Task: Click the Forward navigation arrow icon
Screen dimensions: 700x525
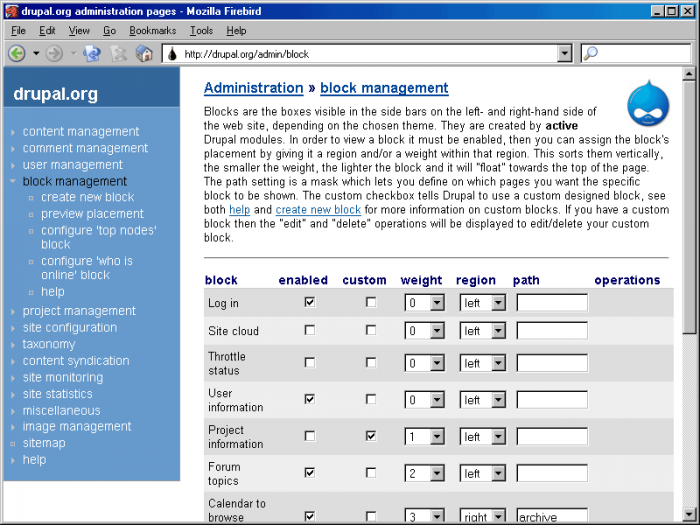Action: click(x=54, y=54)
